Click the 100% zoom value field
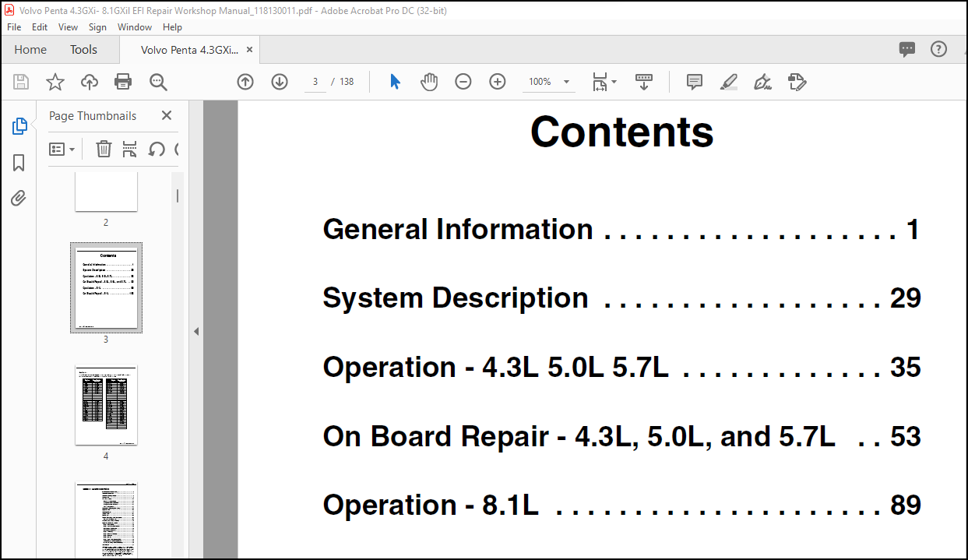 click(x=540, y=82)
